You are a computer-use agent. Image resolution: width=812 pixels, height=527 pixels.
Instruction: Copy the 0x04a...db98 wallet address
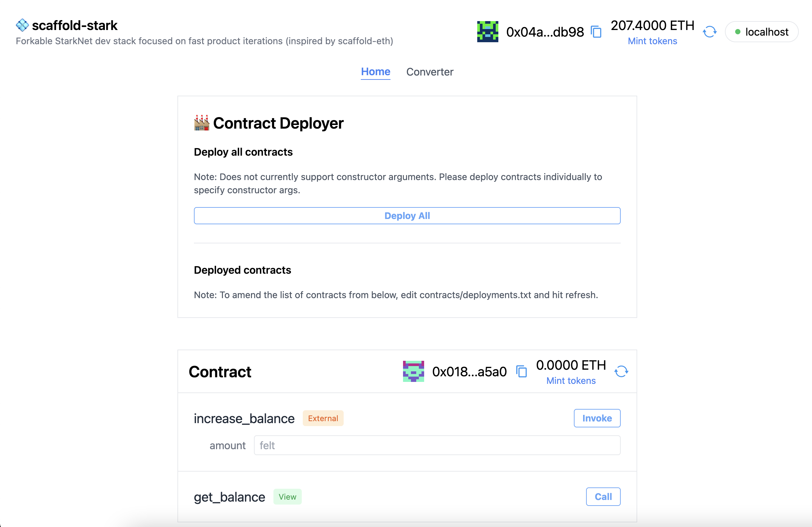tap(596, 31)
